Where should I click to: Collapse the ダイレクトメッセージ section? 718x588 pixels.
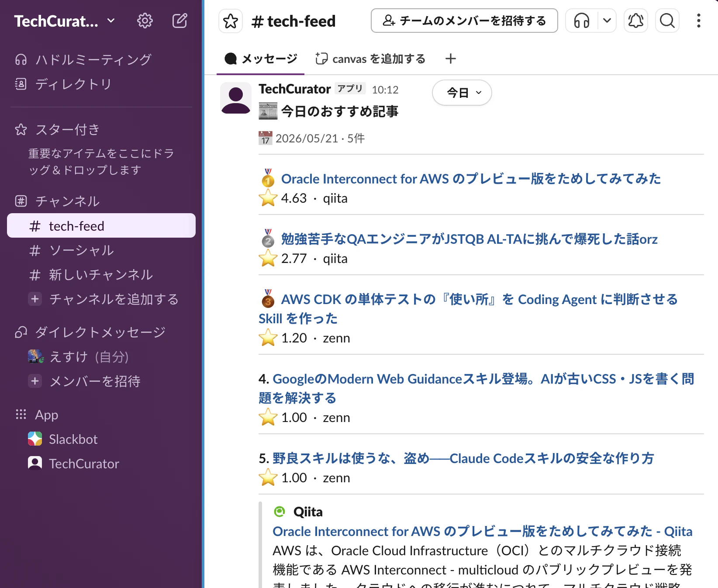pos(100,332)
